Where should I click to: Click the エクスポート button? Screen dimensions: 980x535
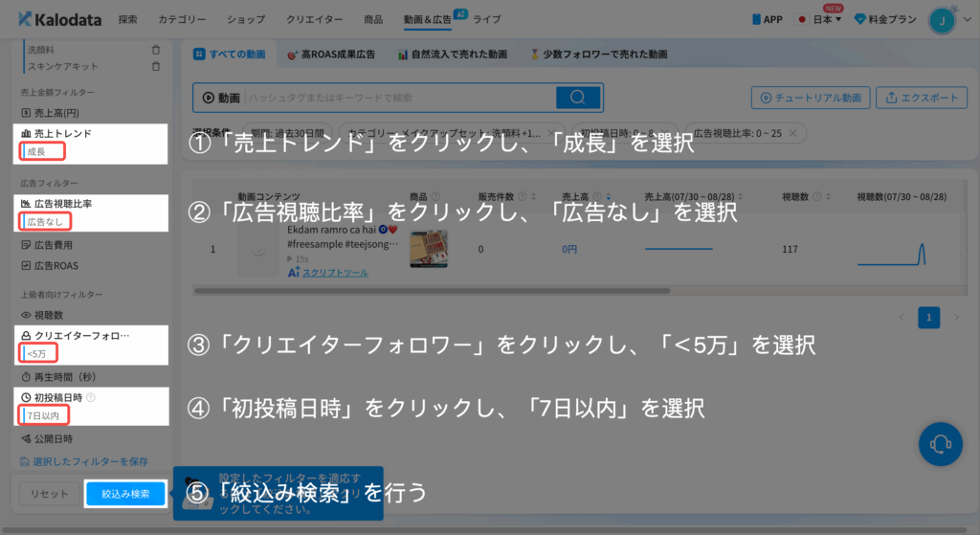tap(922, 98)
